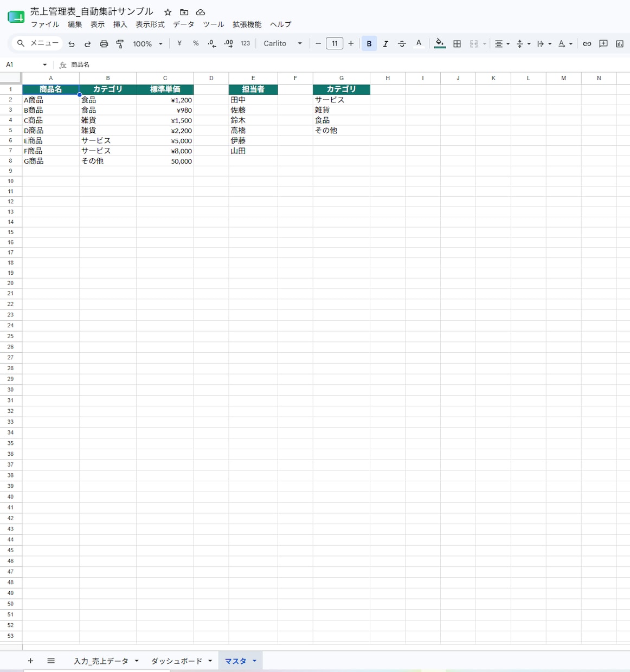
Task: Open the 表示 menu
Action: click(98, 24)
